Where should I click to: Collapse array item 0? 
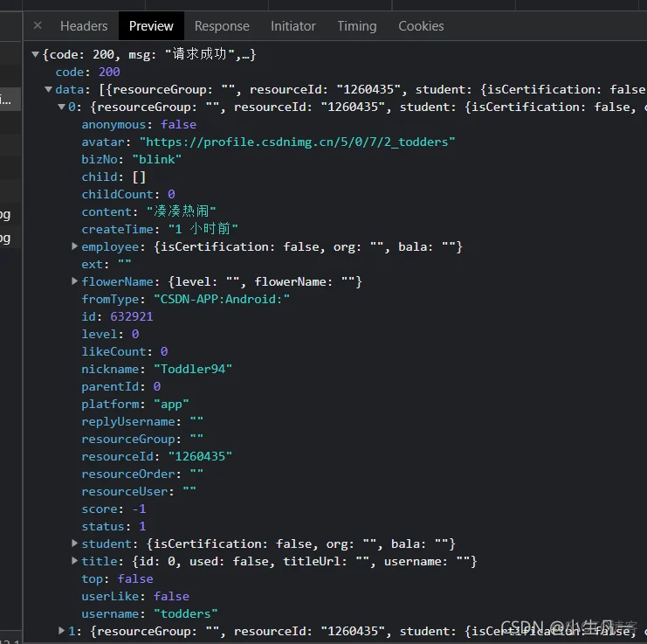[61, 107]
